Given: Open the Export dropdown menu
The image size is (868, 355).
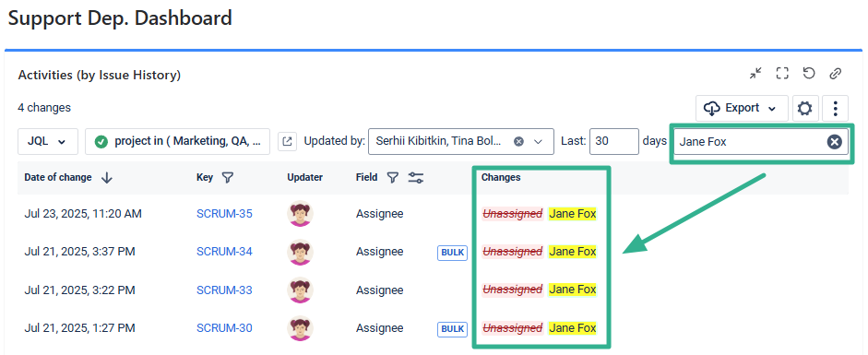Looking at the screenshot, I should (742, 109).
